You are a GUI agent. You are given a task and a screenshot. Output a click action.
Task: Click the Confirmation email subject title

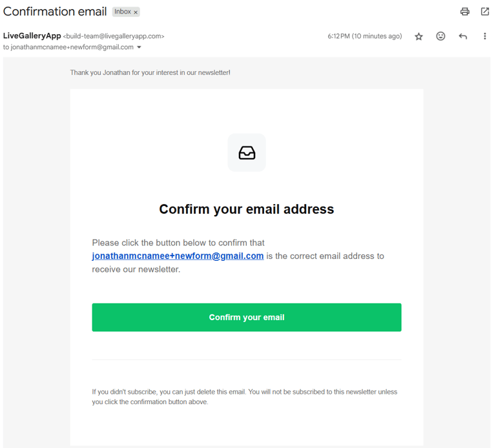[x=55, y=12]
